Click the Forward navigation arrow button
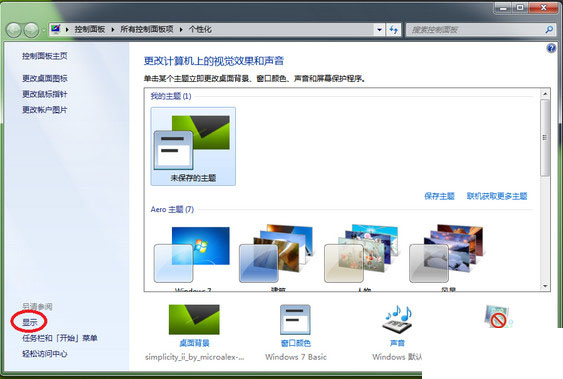 (31, 30)
